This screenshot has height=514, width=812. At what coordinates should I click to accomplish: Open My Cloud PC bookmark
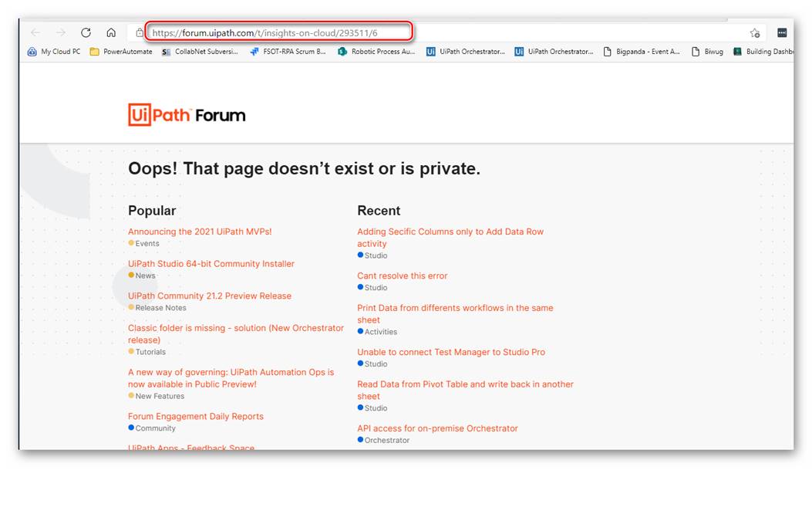click(x=55, y=51)
